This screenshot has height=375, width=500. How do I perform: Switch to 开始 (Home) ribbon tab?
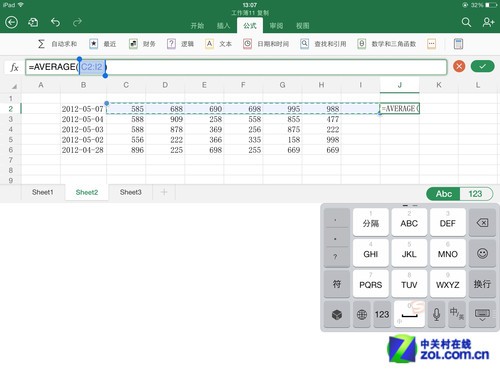point(197,26)
